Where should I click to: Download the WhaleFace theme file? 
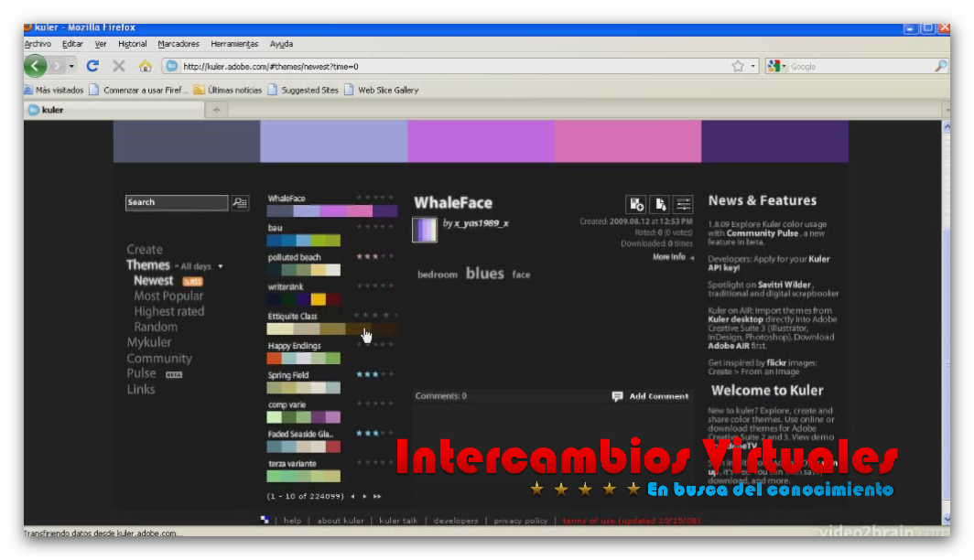tap(660, 204)
